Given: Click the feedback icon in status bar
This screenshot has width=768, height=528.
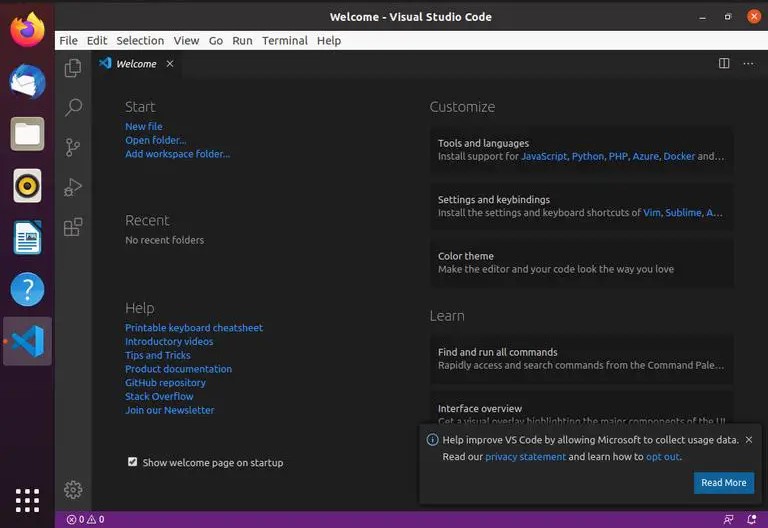Looking at the screenshot, I should point(728,519).
